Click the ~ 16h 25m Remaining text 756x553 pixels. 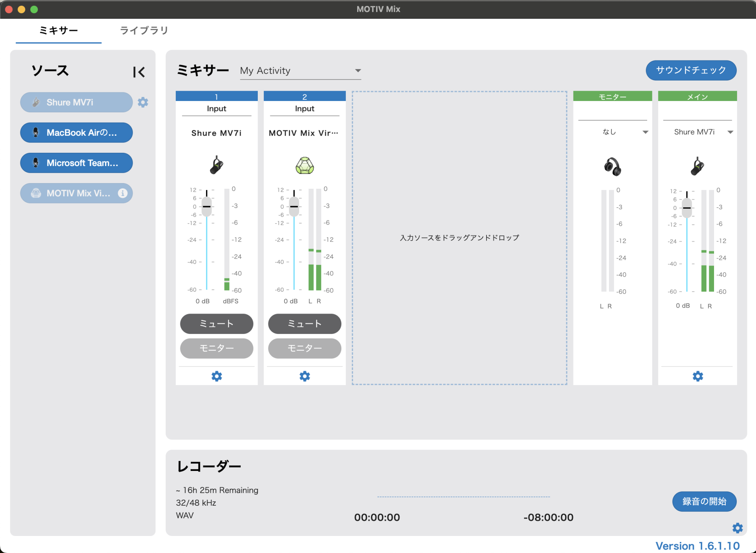(x=217, y=490)
